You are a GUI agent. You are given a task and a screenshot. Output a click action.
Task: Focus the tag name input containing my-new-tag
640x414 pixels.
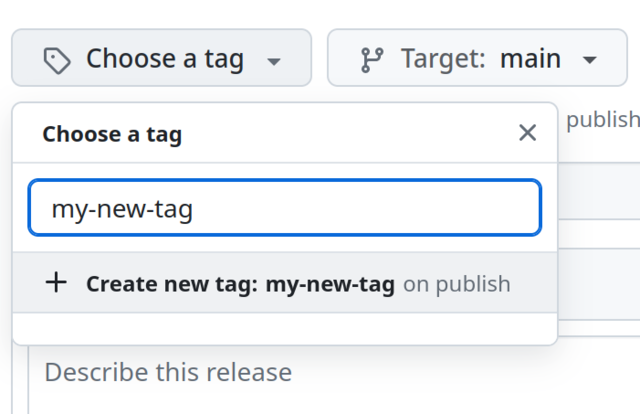coord(284,208)
